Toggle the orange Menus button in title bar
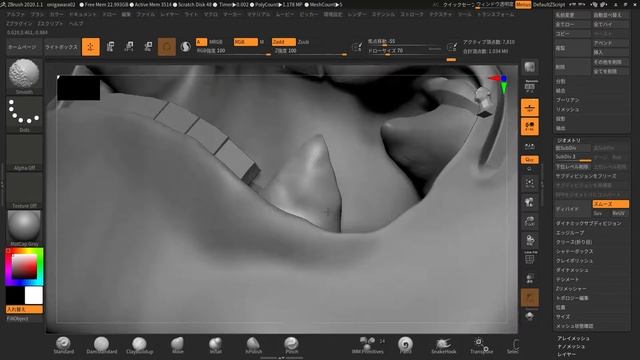Viewport: 640px width, 360px height. click(x=523, y=4)
